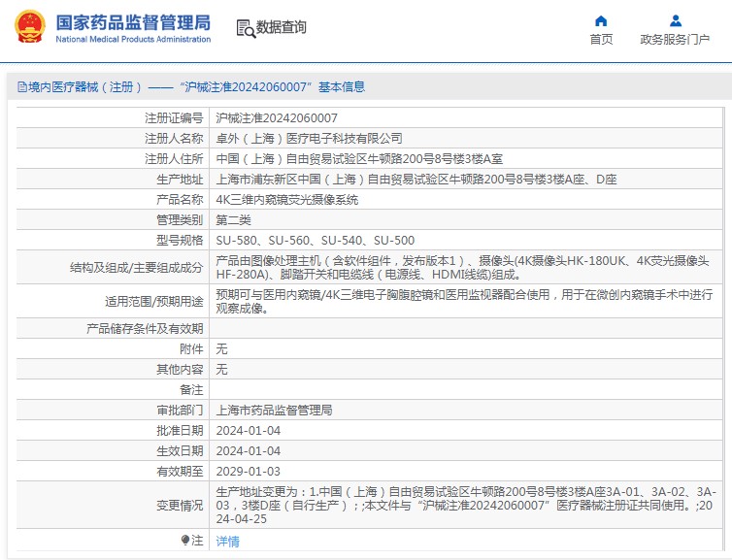Click the 首页 home icon

point(601,21)
